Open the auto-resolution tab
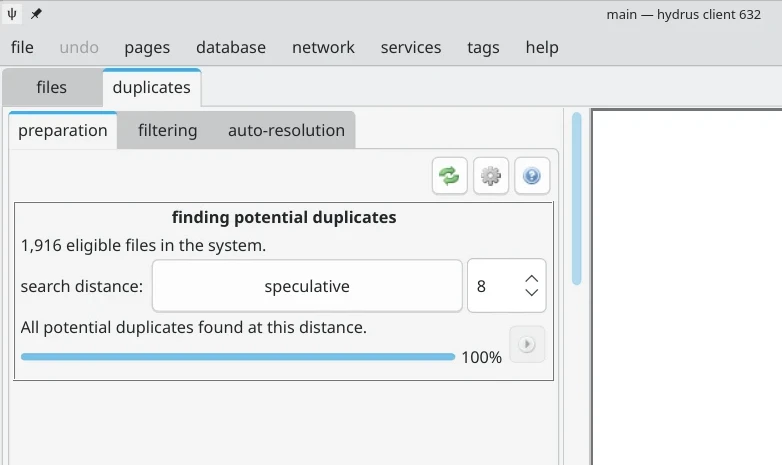This screenshot has height=465, width=782. (286, 130)
